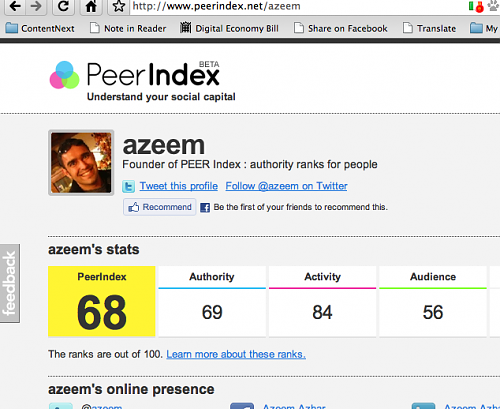Click the Translate bookmark
This screenshot has height=409, width=500.
pyautogui.click(x=429, y=29)
